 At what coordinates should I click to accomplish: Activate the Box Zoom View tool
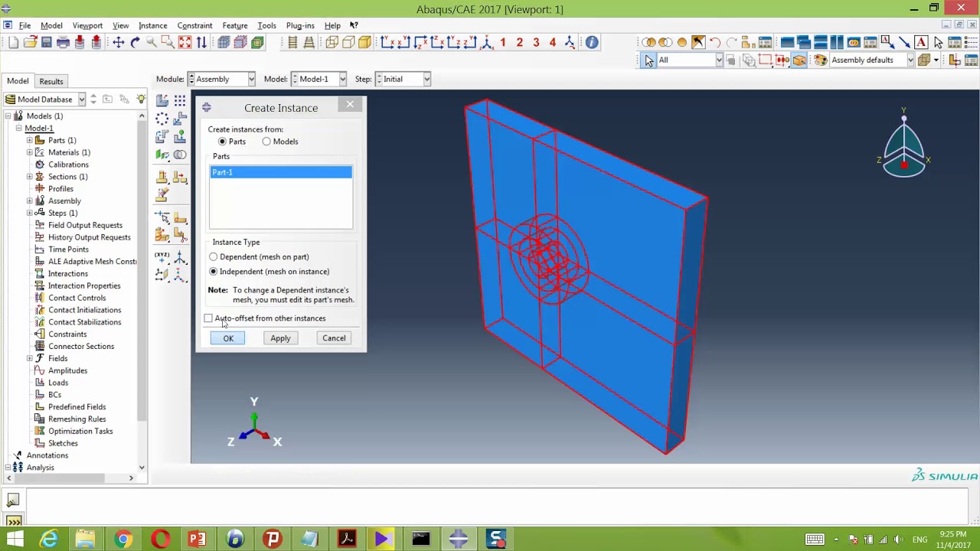coord(168,43)
